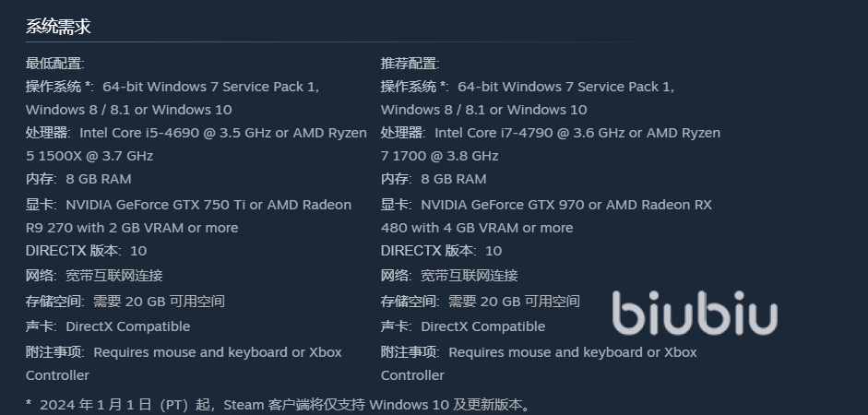
Task: Click the biubiu watermark logo
Action: click(696, 314)
